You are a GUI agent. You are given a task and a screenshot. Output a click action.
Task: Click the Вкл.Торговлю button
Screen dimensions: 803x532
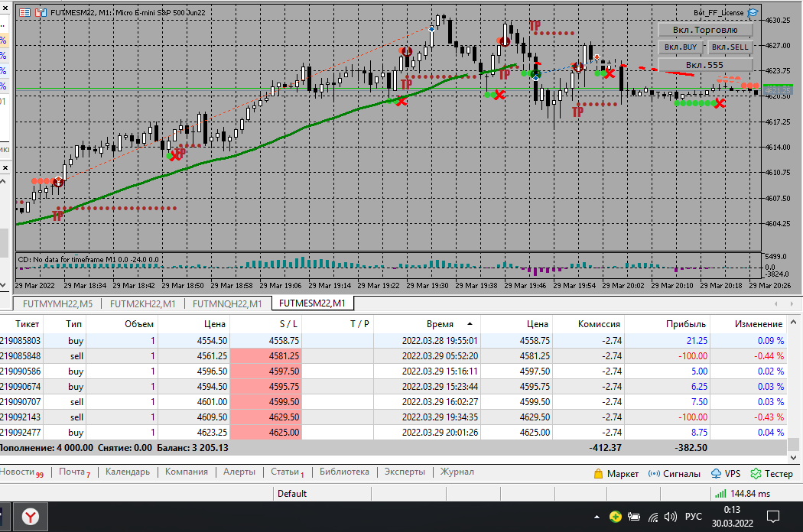click(x=705, y=30)
